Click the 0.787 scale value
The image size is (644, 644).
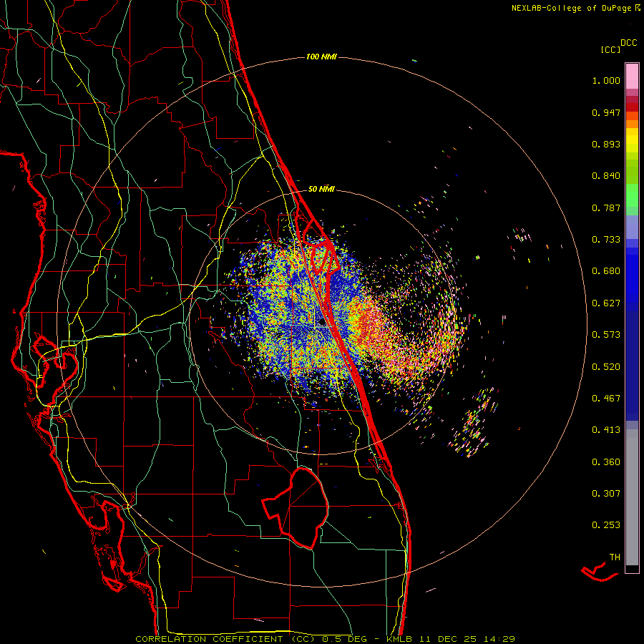[x=606, y=208]
